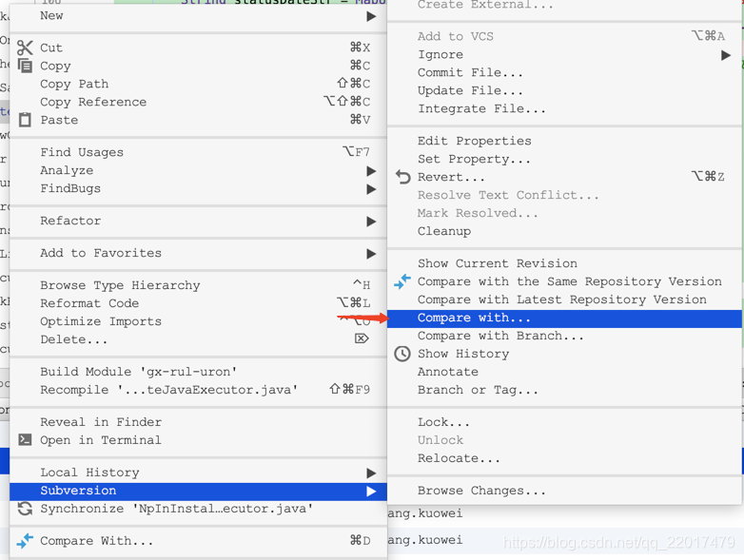Click the Compare With arrows icon at bottom

coord(25,541)
